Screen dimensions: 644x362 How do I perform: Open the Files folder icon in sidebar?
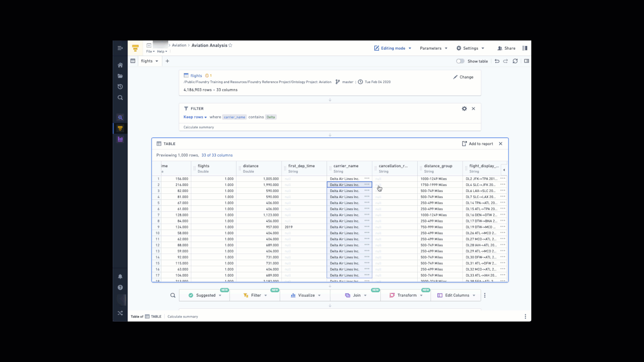coord(120,76)
